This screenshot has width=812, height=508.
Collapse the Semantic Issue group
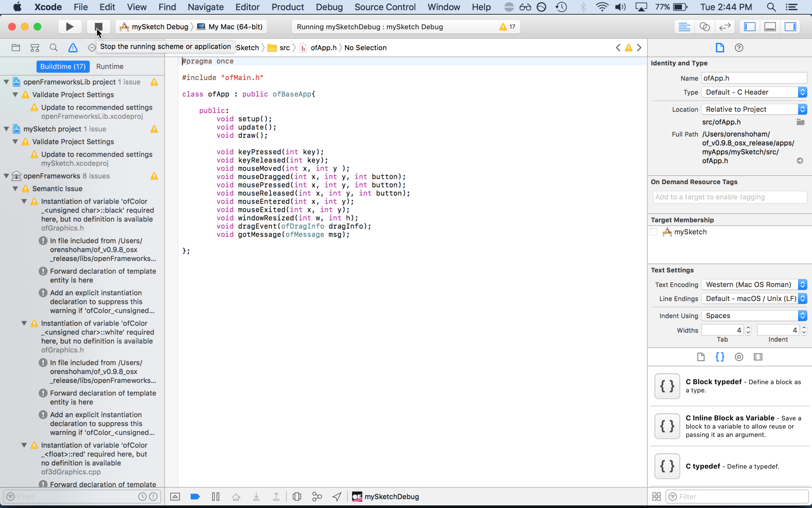pos(15,189)
